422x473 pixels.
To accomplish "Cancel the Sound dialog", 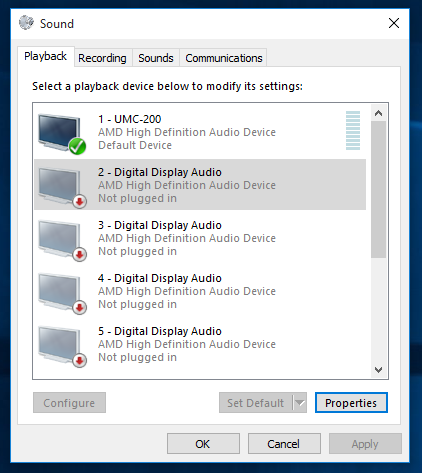I will click(284, 444).
